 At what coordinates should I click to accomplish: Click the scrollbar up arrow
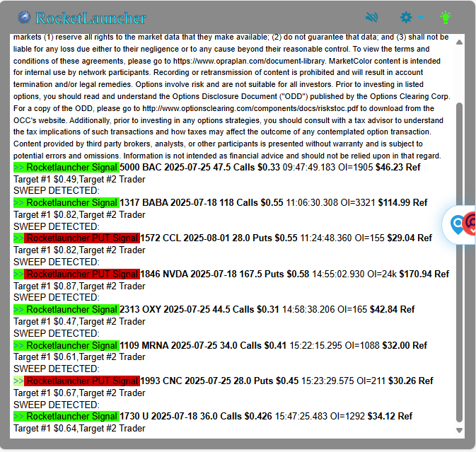point(459,42)
